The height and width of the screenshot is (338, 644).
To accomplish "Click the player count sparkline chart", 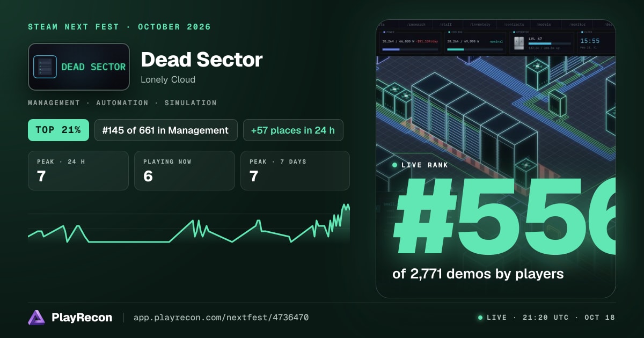I will tap(189, 224).
